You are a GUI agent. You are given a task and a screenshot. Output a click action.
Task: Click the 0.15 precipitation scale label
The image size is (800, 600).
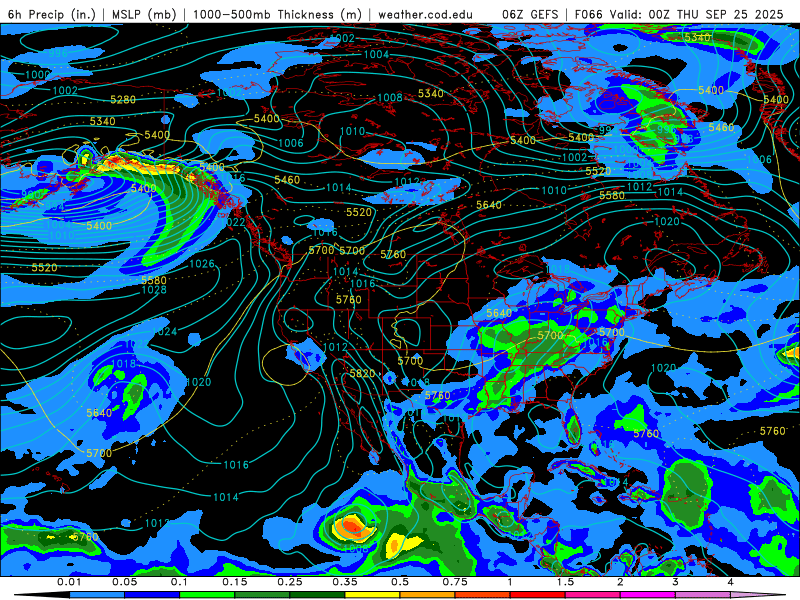[235, 582]
